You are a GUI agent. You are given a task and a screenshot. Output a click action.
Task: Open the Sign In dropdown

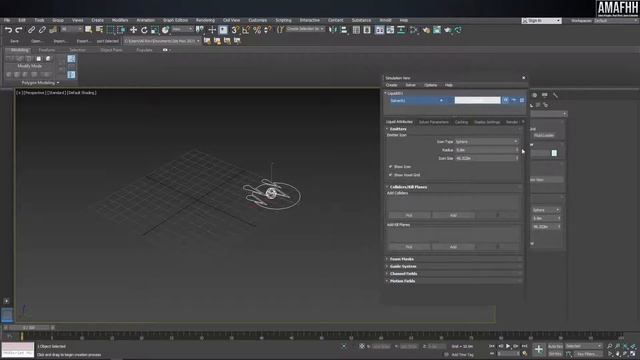(x=542, y=20)
